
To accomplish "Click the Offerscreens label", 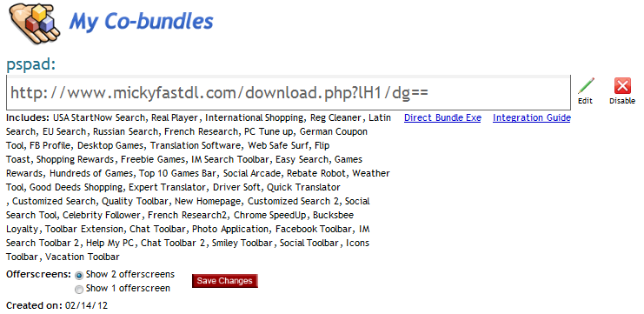I will [38, 274].
